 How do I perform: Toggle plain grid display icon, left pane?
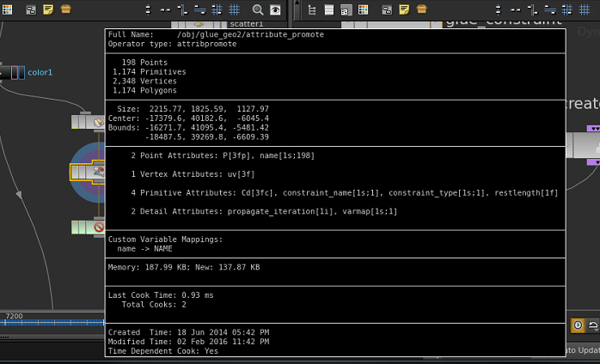234,9
